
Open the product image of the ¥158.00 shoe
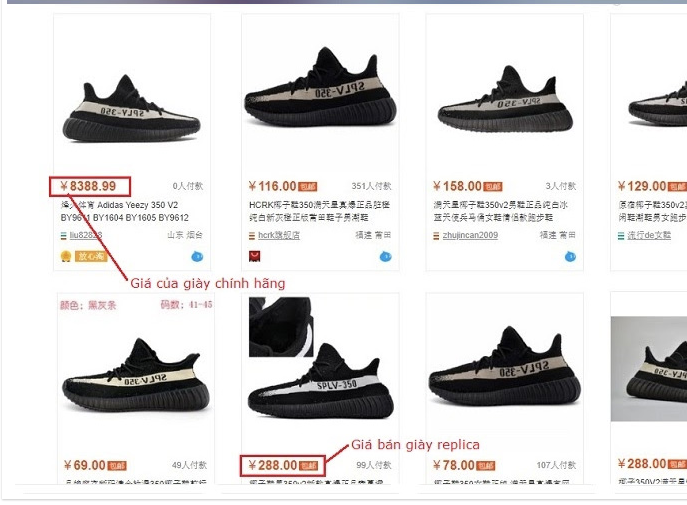(505, 95)
